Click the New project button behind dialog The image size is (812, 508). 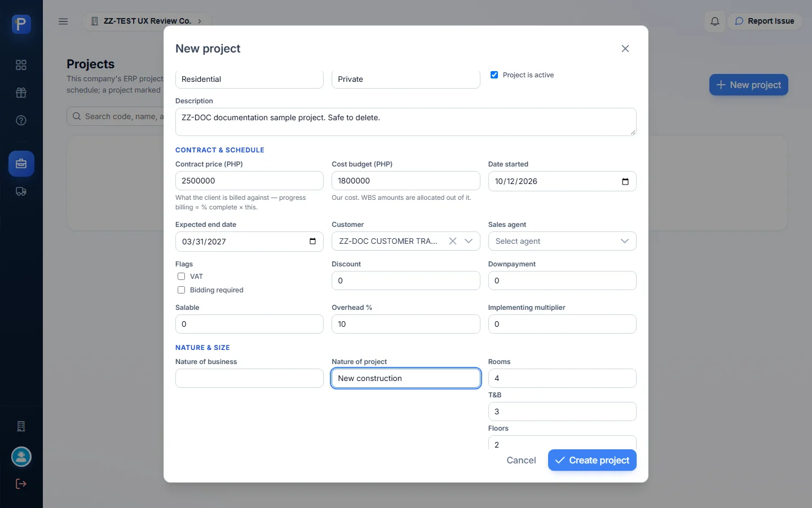749,85
